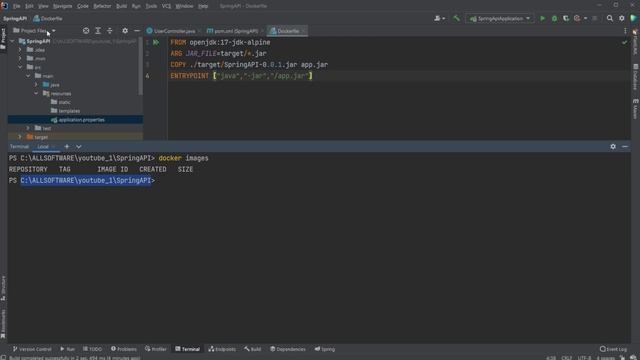The image size is (640, 360).
Task: Open Search Everywhere magnifier icon
Action: pos(610,18)
